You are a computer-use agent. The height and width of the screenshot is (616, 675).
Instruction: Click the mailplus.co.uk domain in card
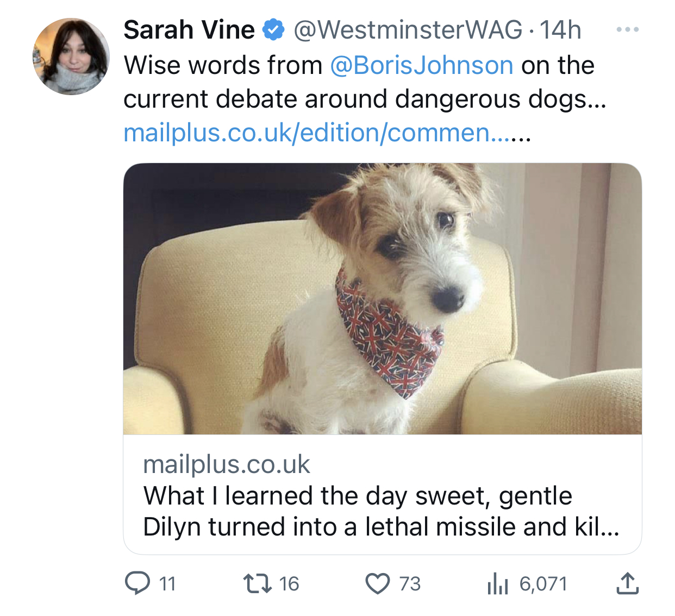coord(226,465)
